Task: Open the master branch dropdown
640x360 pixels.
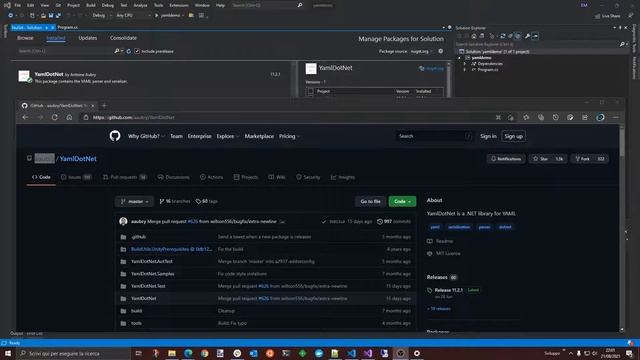Action: (x=134, y=201)
